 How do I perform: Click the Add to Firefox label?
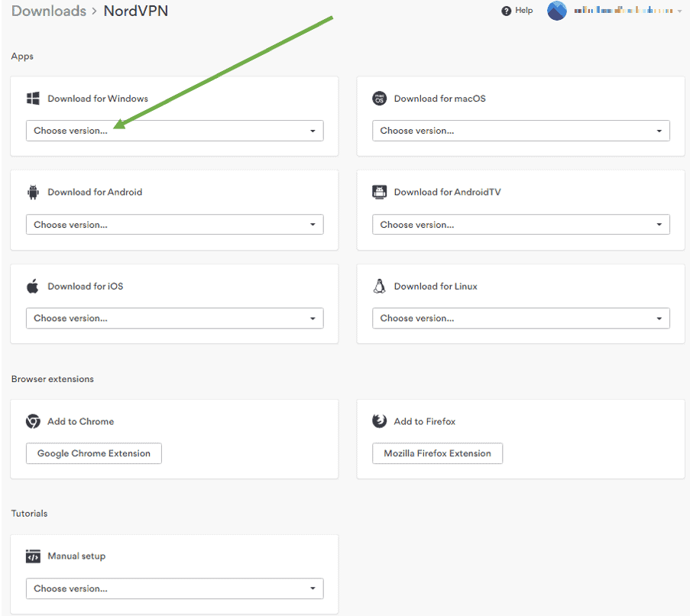pos(424,422)
